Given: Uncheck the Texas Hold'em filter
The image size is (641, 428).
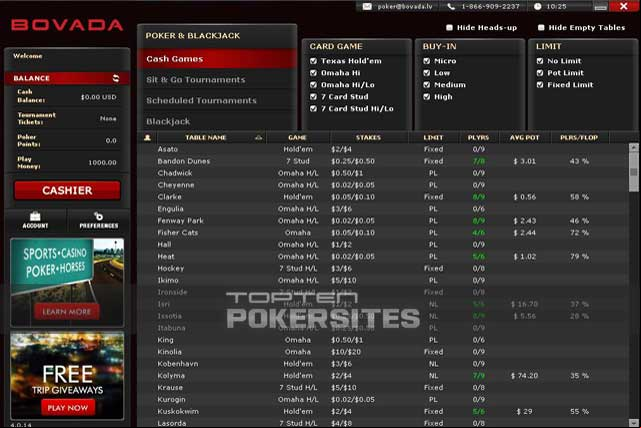Looking at the screenshot, I should point(313,61).
